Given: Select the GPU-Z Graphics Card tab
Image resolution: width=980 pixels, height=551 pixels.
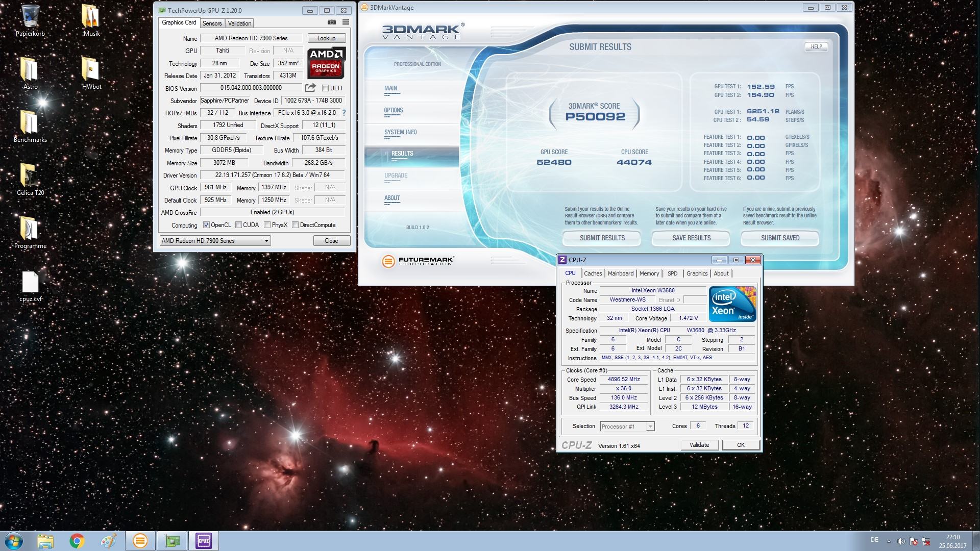Looking at the screenshot, I should pyautogui.click(x=179, y=22).
